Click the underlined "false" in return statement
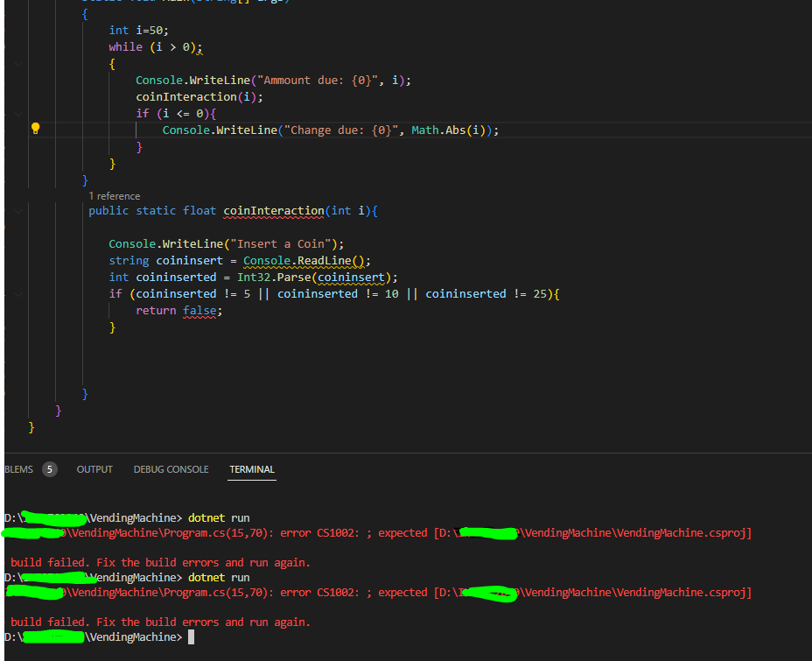Image resolution: width=812 pixels, height=661 pixels. (199, 310)
